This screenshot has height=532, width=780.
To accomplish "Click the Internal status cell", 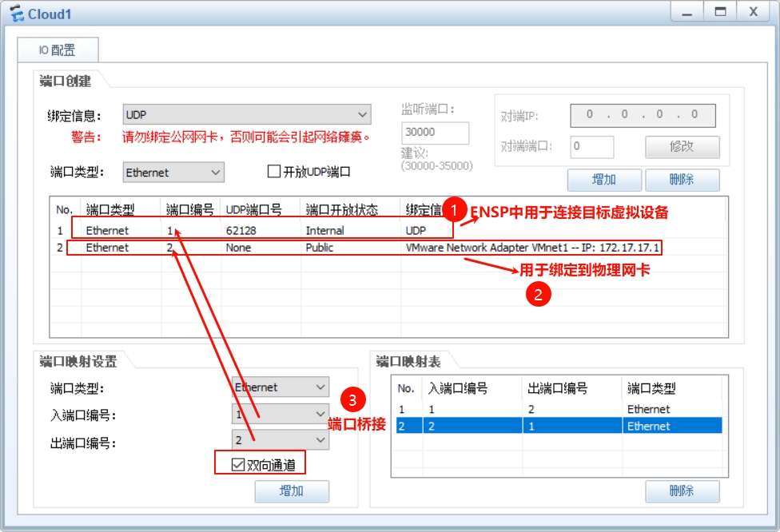I will 324,231.
